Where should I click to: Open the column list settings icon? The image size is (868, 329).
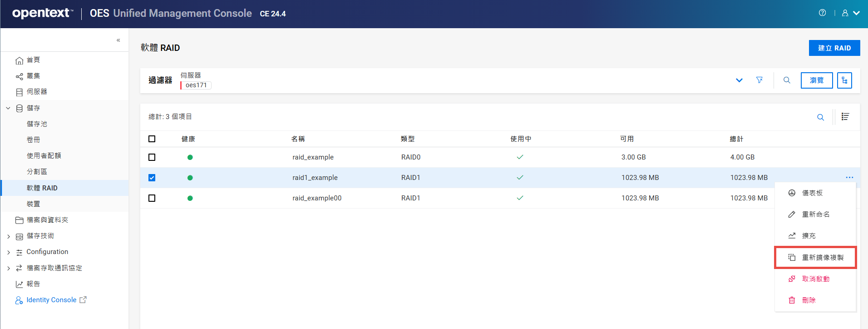(x=845, y=117)
